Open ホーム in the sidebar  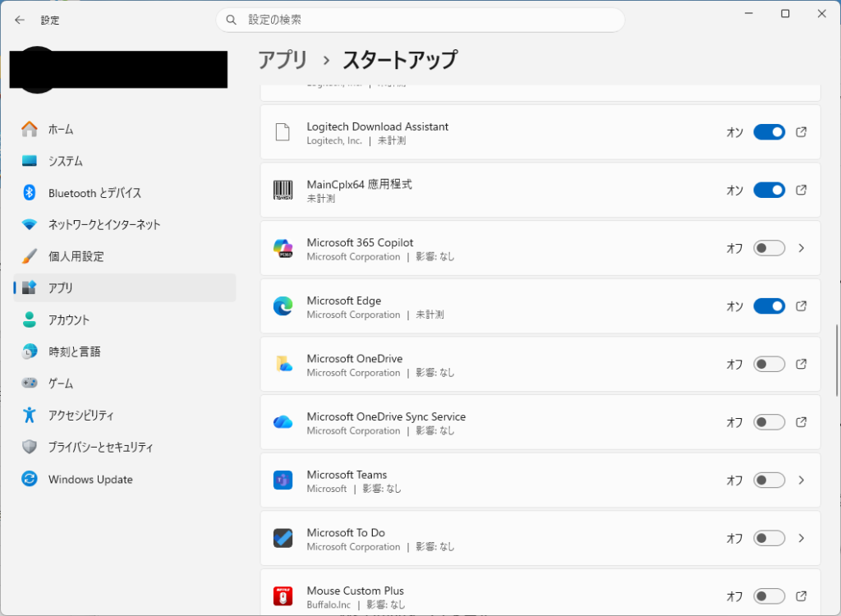pyautogui.click(x=125, y=129)
